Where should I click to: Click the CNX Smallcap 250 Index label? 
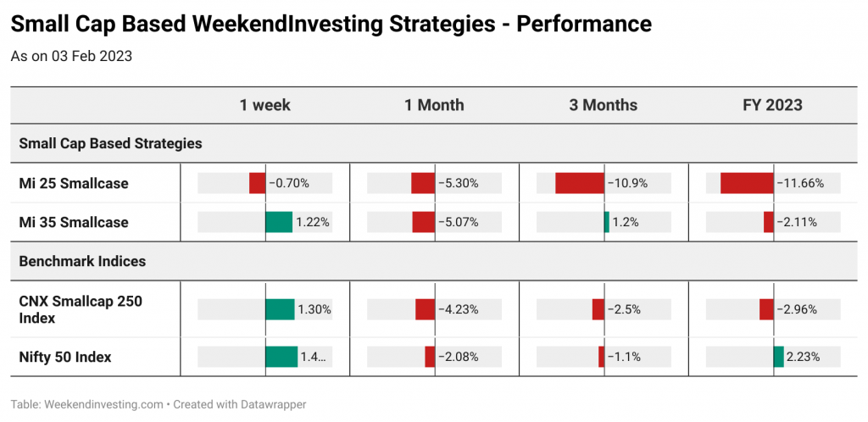[81, 310]
